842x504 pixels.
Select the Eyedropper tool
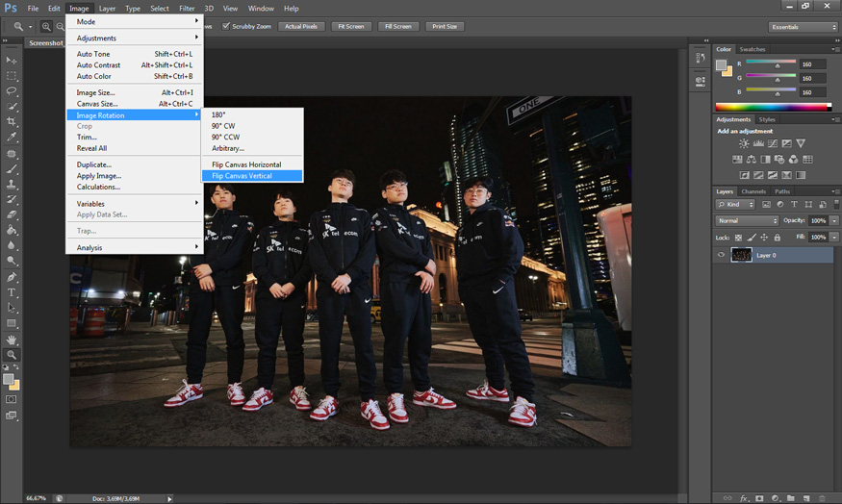[x=12, y=137]
